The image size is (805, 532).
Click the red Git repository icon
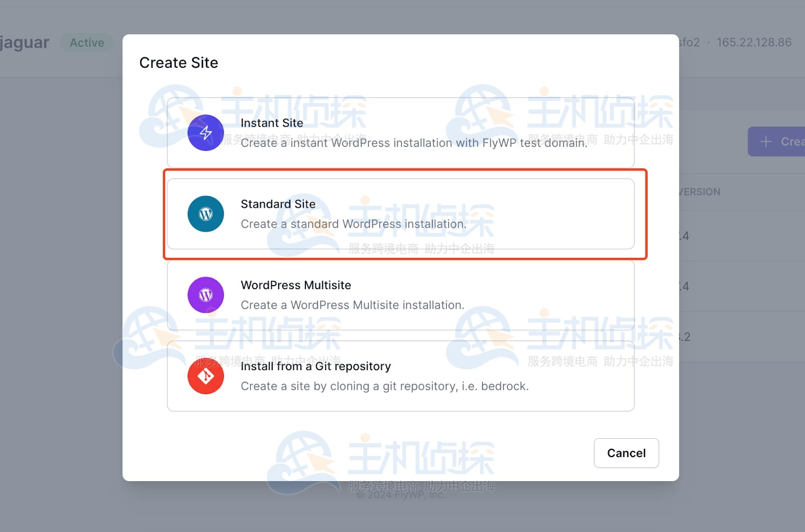(205, 376)
